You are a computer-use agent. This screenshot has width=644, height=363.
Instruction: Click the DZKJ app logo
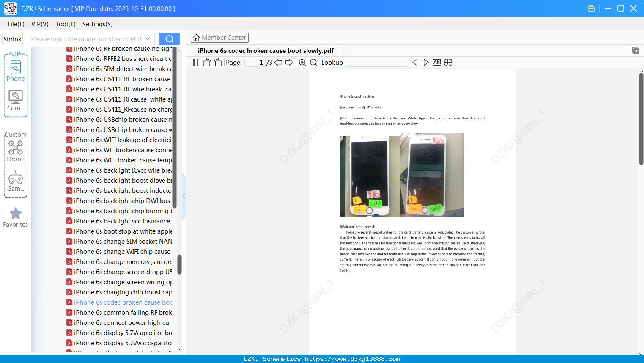(x=10, y=8)
